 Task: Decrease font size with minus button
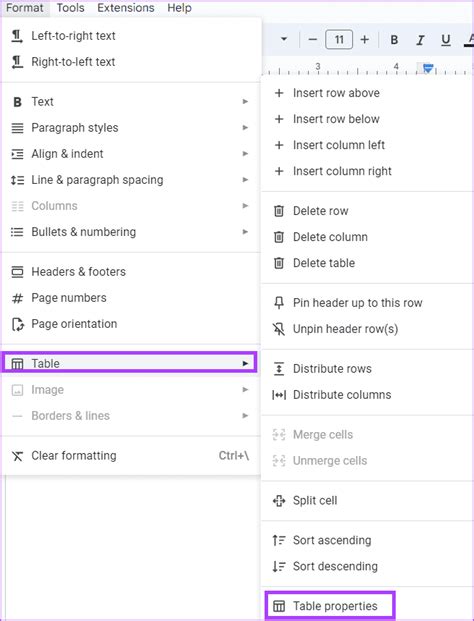[312, 40]
